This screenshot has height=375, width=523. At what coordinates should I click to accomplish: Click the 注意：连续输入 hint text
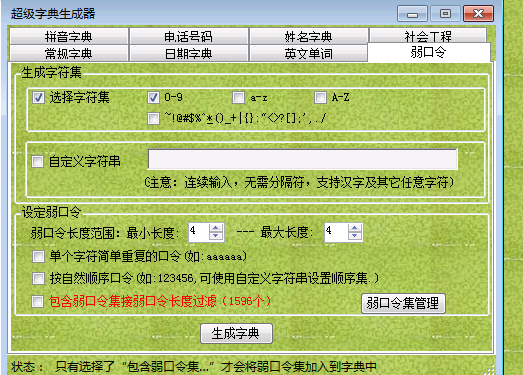(299, 182)
